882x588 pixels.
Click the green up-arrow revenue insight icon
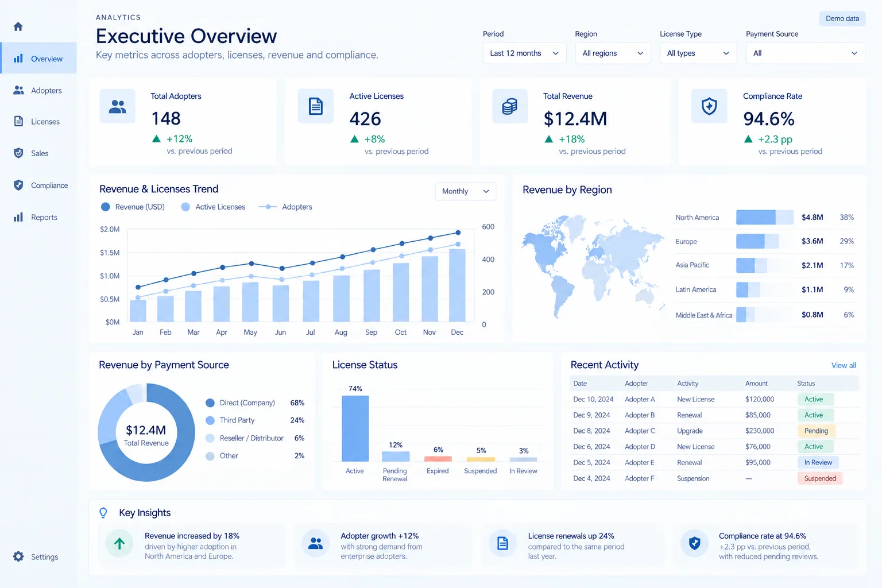click(119, 544)
